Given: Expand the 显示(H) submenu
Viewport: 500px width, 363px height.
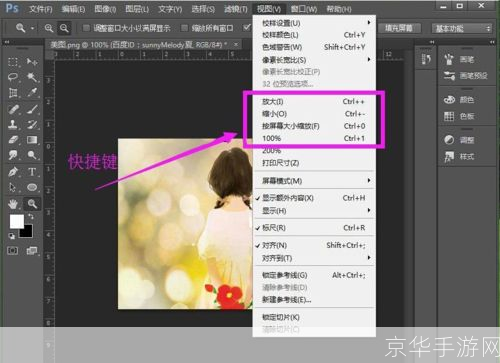Looking at the screenshot, I should click(314, 211).
